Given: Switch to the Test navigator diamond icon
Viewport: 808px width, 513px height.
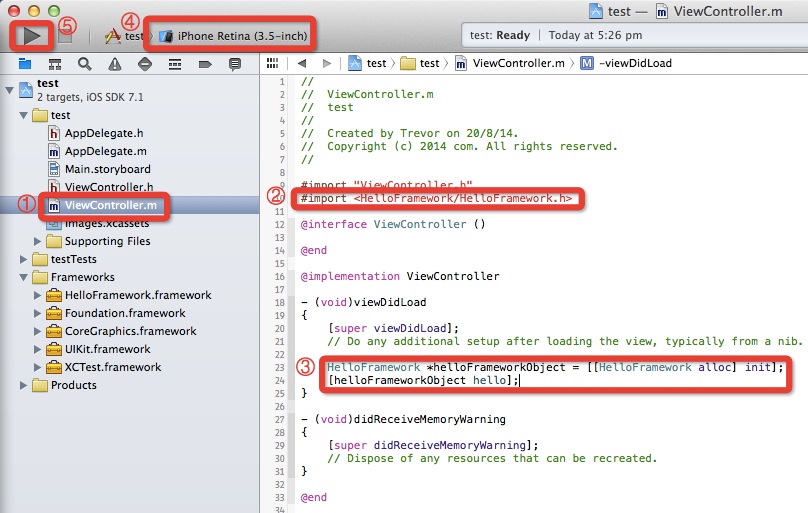Looking at the screenshot, I should (x=145, y=63).
